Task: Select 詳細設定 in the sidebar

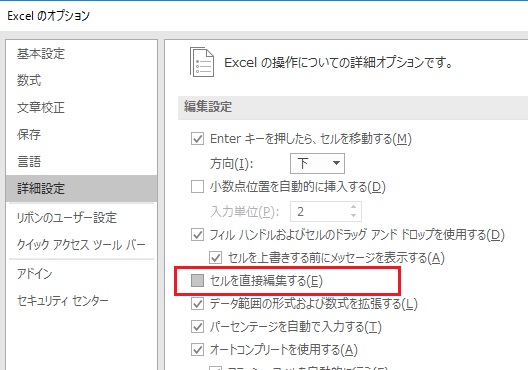Action: tap(81, 189)
